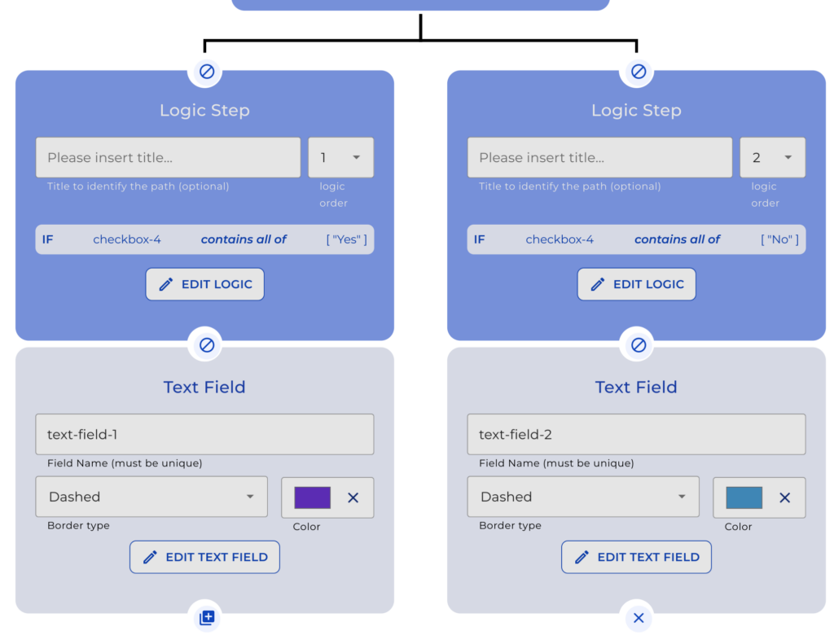
Task: Clear the purple color using its X icon
Action: point(353,497)
